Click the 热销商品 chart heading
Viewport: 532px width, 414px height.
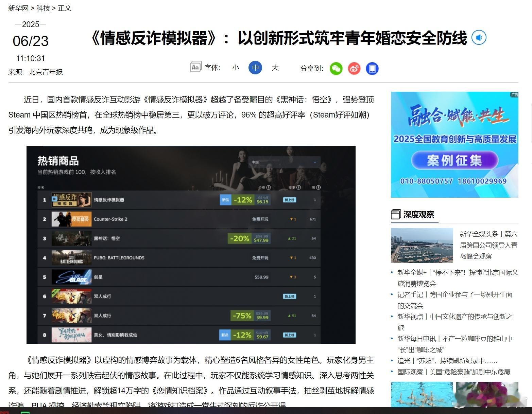point(58,161)
